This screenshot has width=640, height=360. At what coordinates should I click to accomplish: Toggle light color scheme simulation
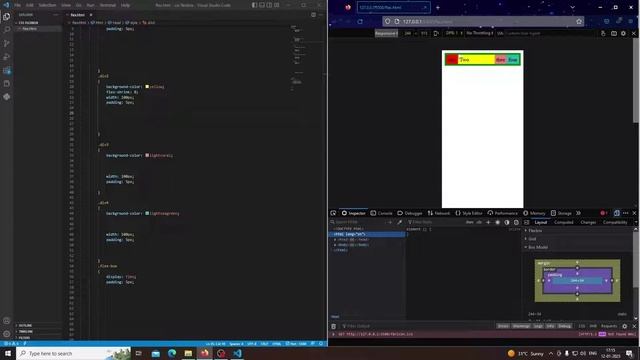coord(498,222)
